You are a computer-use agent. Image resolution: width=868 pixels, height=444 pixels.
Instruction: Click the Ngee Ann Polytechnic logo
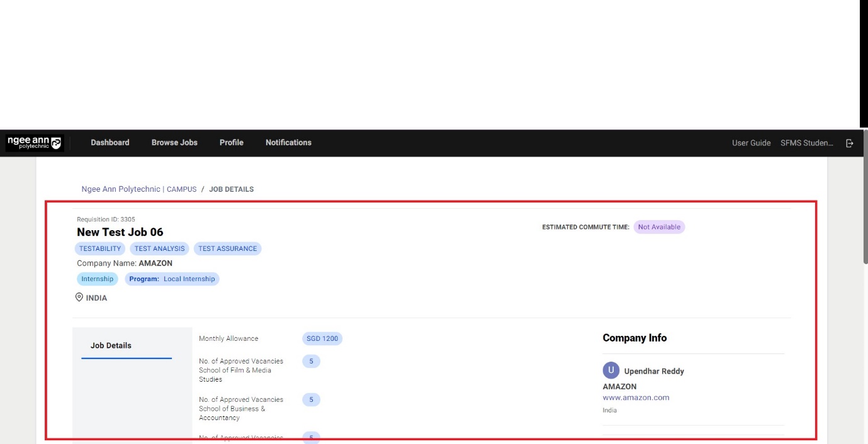tap(35, 143)
